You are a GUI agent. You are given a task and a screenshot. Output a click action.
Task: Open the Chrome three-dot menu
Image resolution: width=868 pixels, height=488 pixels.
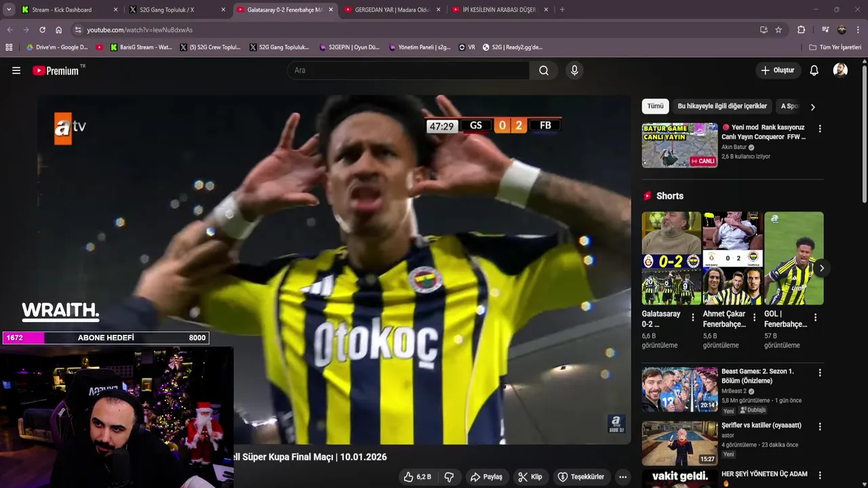[x=858, y=30]
